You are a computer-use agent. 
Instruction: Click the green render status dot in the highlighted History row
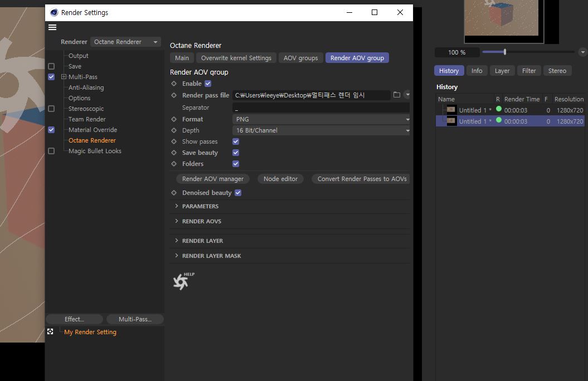[x=499, y=120]
